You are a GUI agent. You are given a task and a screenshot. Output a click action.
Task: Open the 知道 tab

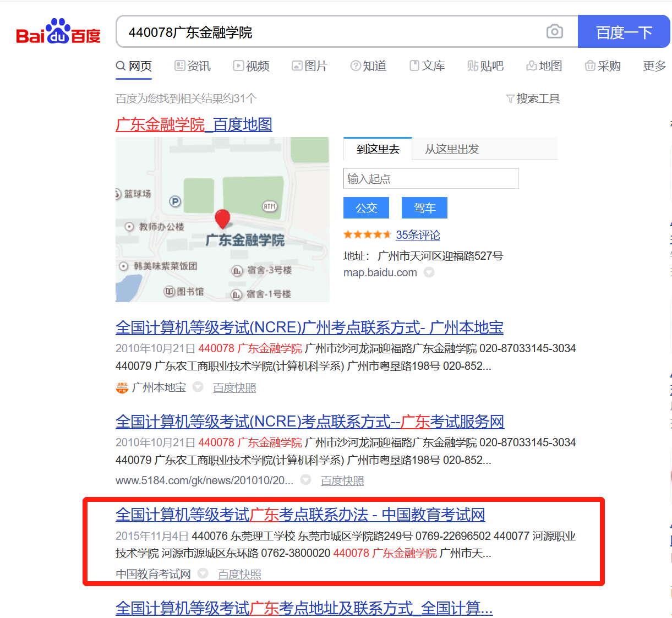[x=368, y=66]
